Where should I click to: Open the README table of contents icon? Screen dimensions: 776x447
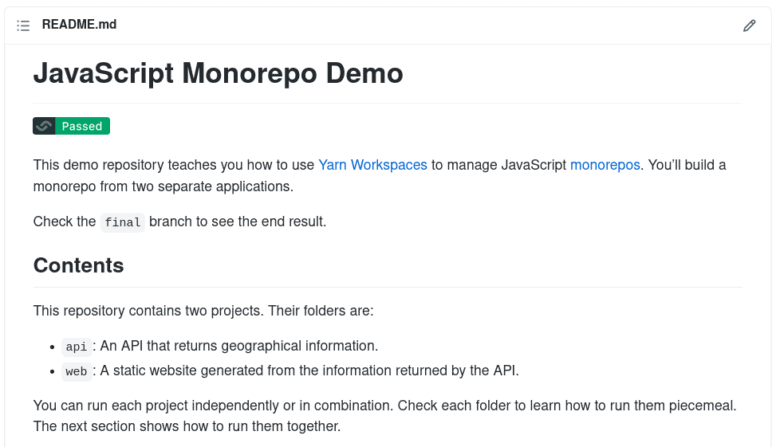point(23,25)
